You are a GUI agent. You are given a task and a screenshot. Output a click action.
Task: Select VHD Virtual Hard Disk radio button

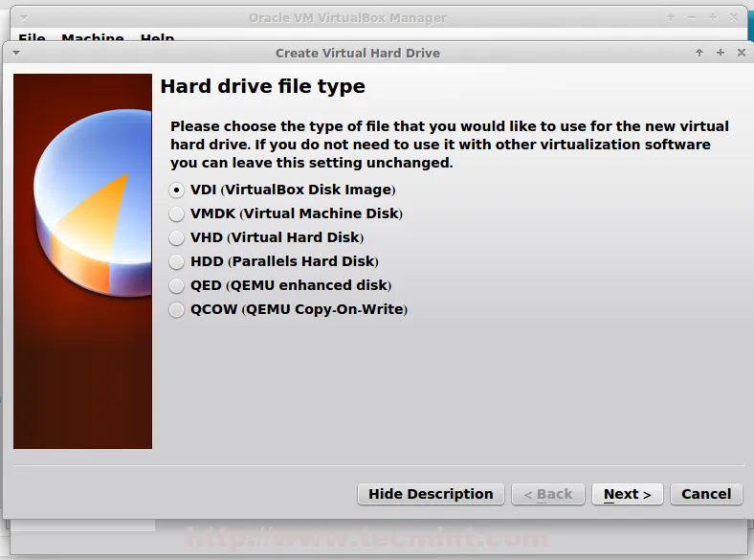click(177, 237)
